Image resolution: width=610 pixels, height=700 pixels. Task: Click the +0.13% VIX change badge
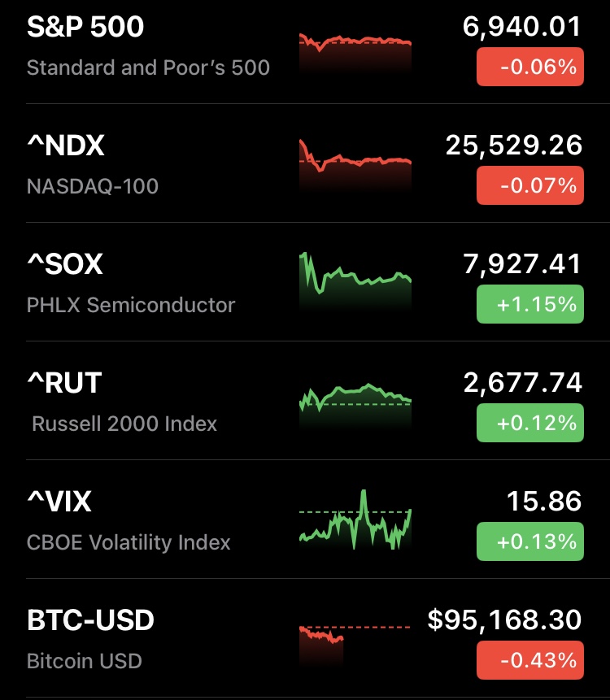point(529,541)
